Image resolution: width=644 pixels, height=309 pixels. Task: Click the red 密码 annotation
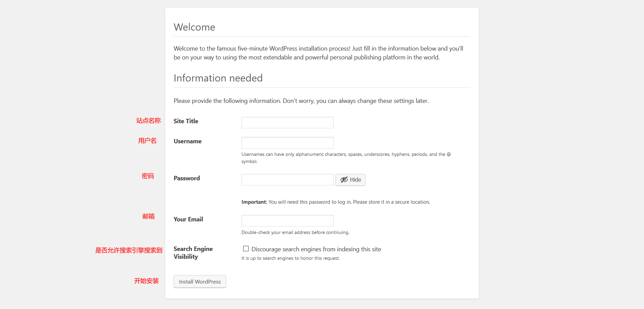(148, 176)
